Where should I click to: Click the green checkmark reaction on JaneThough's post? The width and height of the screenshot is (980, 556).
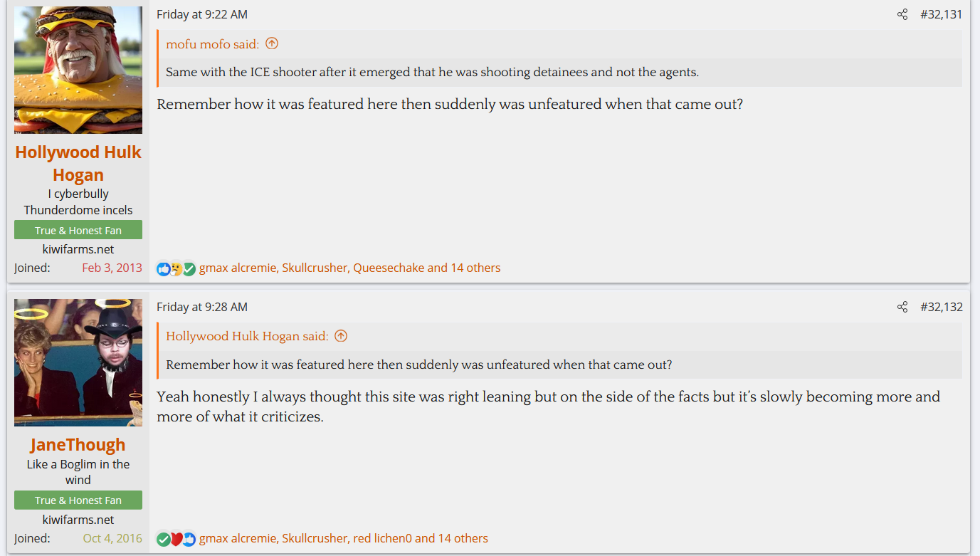pyautogui.click(x=163, y=539)
